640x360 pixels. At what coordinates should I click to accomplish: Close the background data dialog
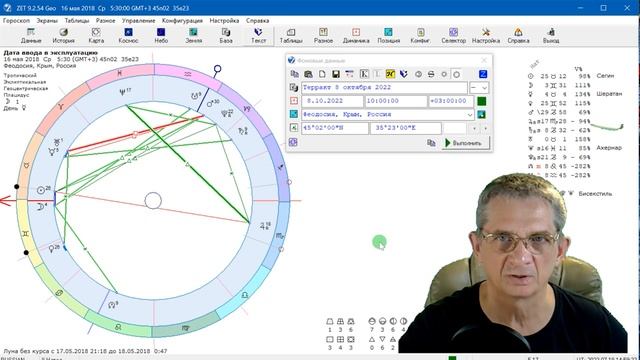coord(484,60)
